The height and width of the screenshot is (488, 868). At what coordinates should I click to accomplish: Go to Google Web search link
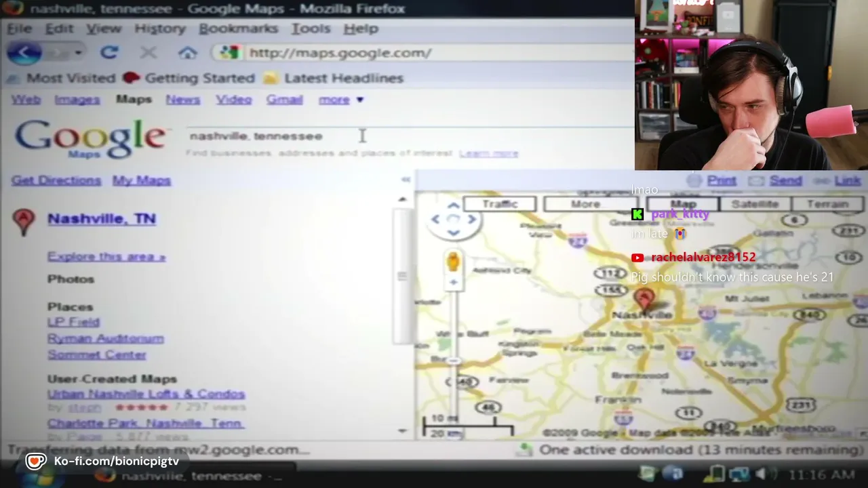(26, 100)
